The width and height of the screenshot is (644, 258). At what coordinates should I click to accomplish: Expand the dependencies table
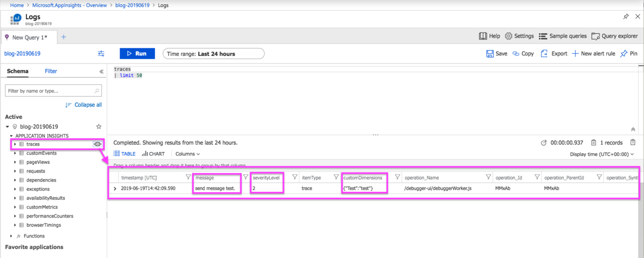coord(15,180)
